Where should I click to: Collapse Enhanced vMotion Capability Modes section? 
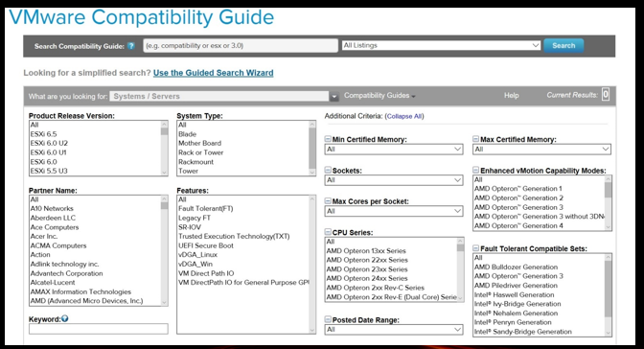tap(475, 170)
